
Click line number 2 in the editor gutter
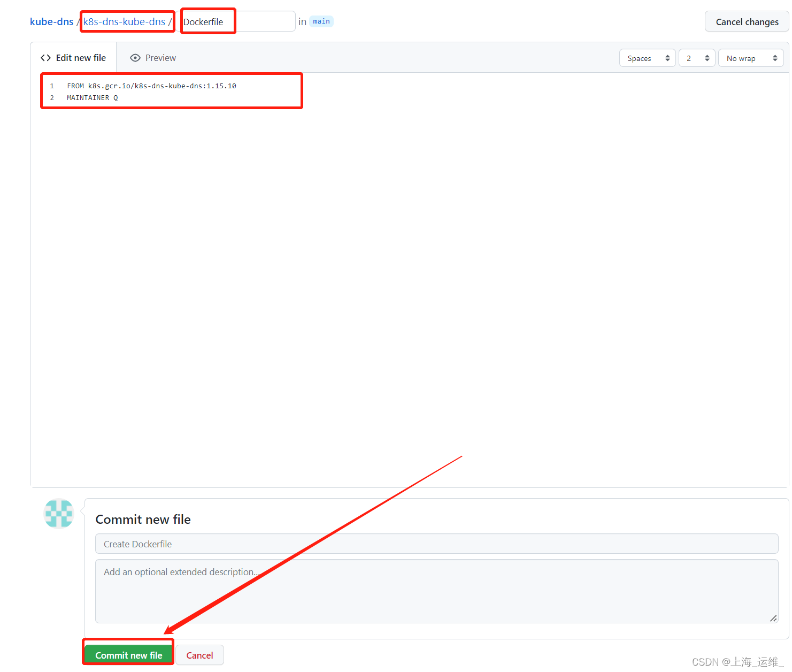(52, 97)
